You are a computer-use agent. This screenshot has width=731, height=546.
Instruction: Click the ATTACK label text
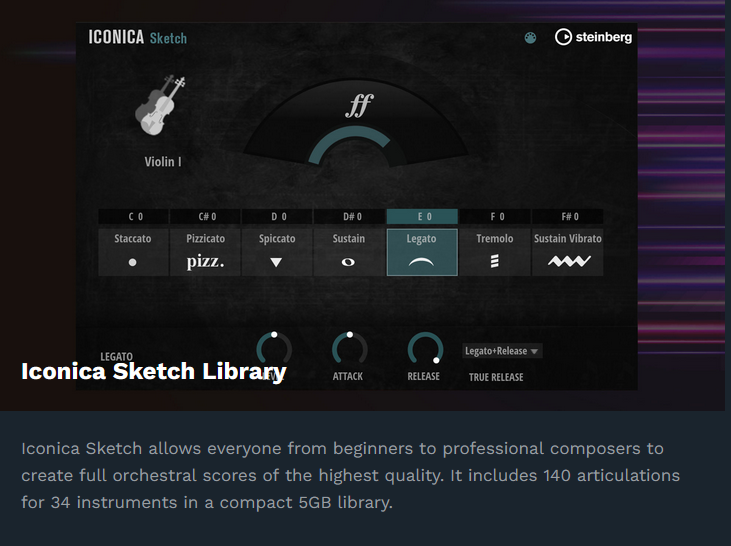[x=348, y=376]
